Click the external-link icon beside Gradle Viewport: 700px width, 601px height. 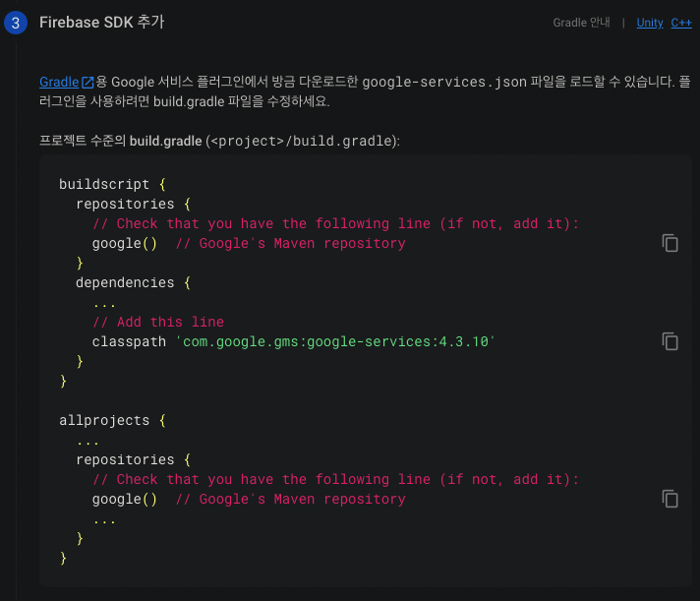click(x=87, y=83)
